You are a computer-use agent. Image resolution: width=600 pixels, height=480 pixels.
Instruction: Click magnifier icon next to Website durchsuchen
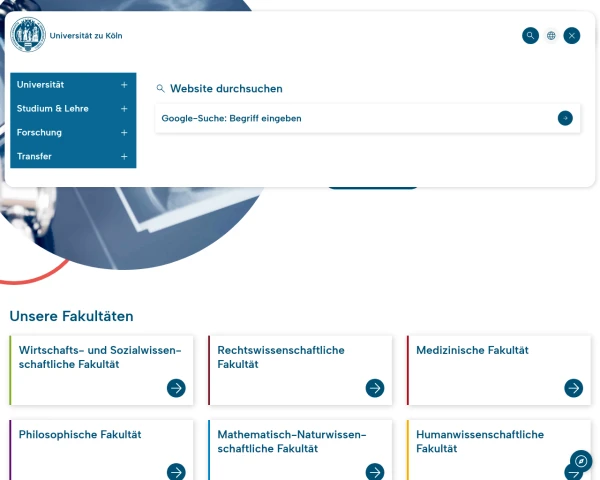(161, 89)
